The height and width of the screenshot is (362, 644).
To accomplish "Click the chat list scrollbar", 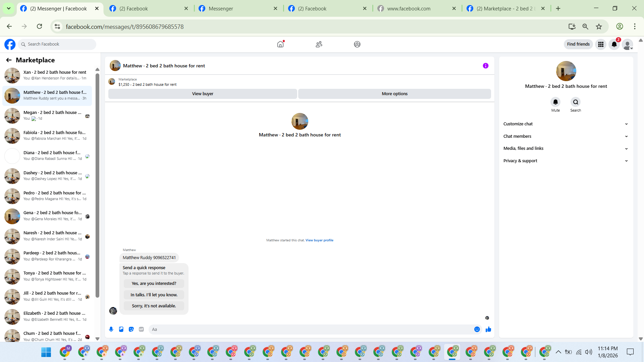I will tap(98, 185).
